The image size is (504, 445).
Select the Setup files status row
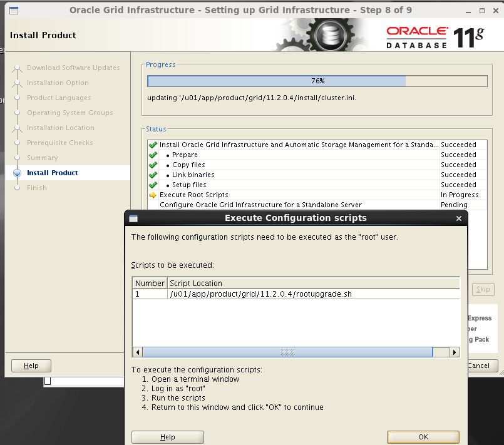point(317,185)
